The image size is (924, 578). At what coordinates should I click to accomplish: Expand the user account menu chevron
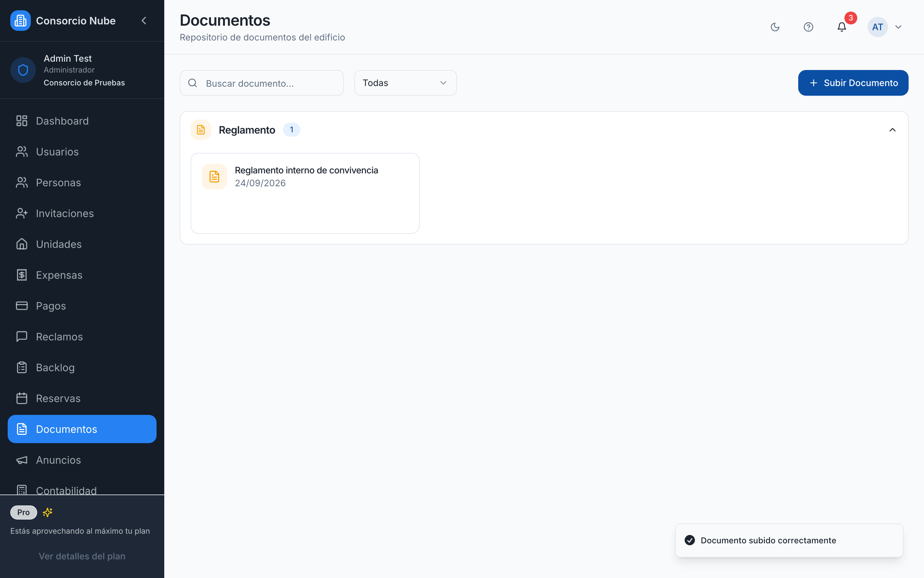[898, 27]
